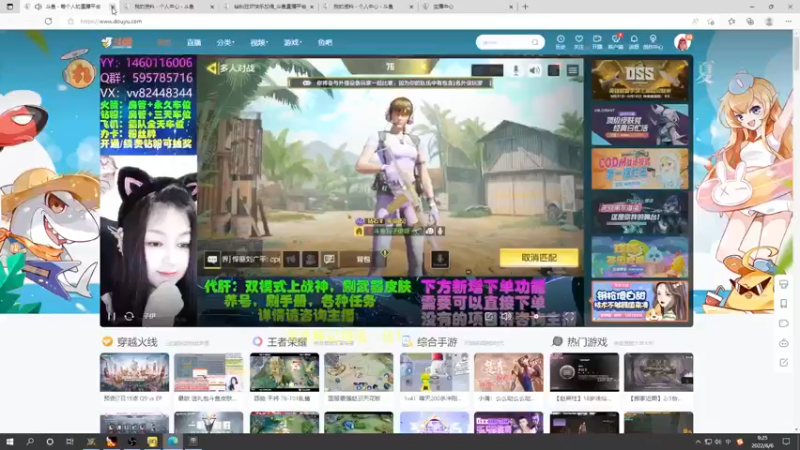Open the DSS banner in side list
The height and width of the screenshot is (450, 800).
tap(640, 80)
